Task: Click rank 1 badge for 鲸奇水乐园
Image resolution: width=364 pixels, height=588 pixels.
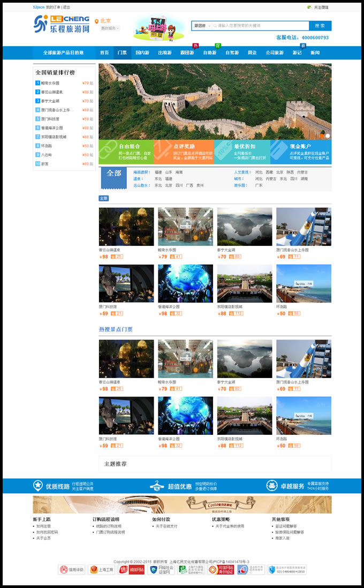Action: coord(37,83)
